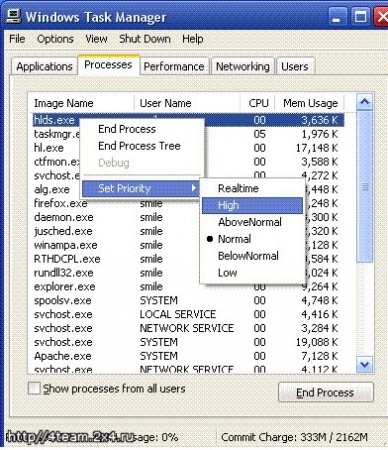Click the scrollbar up arrow

click(364, 102)
